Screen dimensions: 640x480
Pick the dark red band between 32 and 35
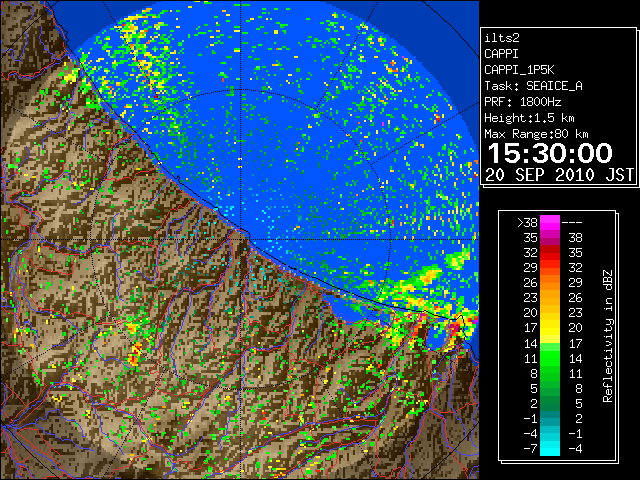[x=550, y=253]
